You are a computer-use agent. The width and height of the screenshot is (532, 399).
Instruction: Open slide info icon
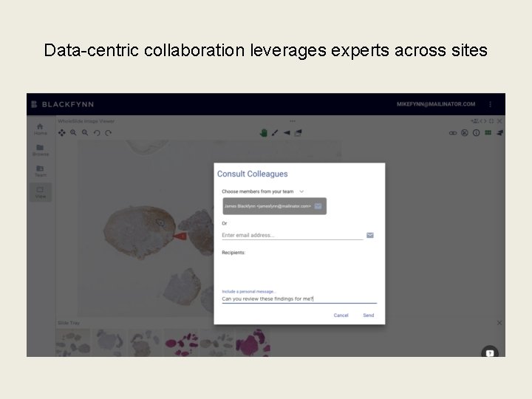477,133
